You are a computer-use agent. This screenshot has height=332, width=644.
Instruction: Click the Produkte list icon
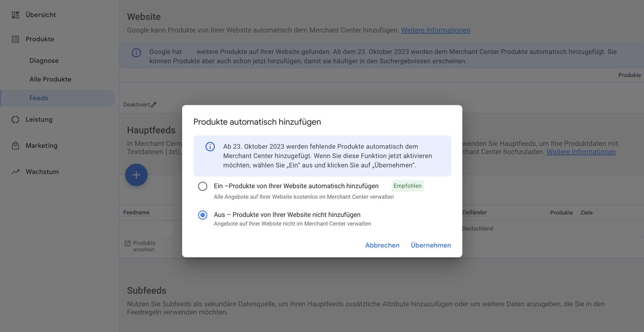click(15, 39)
